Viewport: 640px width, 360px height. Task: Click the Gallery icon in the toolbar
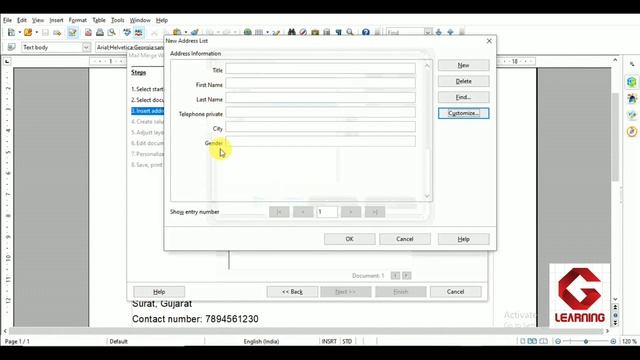315,32
